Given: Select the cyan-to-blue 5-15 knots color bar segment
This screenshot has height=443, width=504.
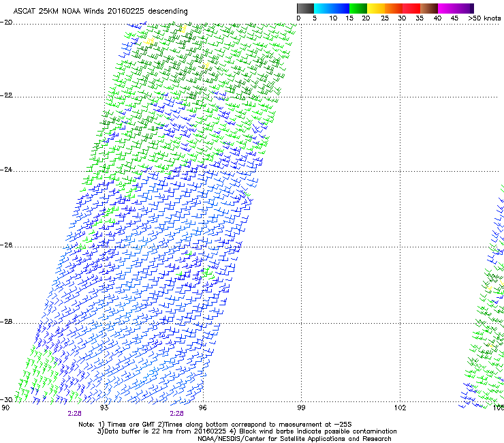Looking at the screenshot, I should [332, 8].
